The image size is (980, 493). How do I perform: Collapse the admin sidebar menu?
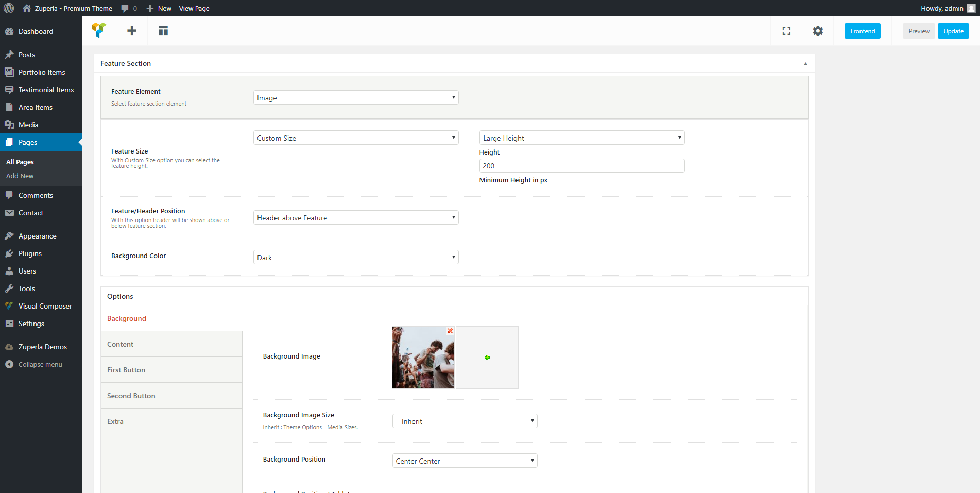click(41, 364)
